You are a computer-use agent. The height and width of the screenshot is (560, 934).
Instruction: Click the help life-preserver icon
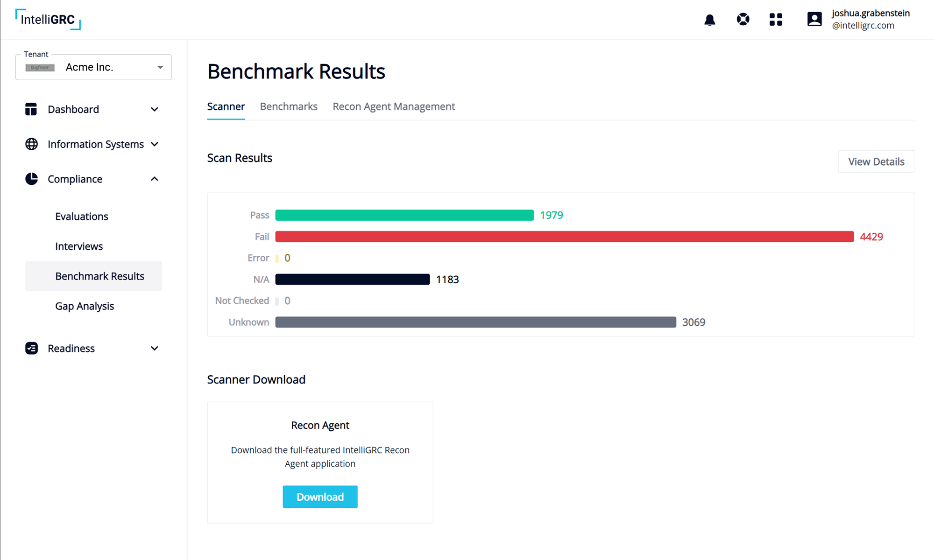[x=743, y=20]
